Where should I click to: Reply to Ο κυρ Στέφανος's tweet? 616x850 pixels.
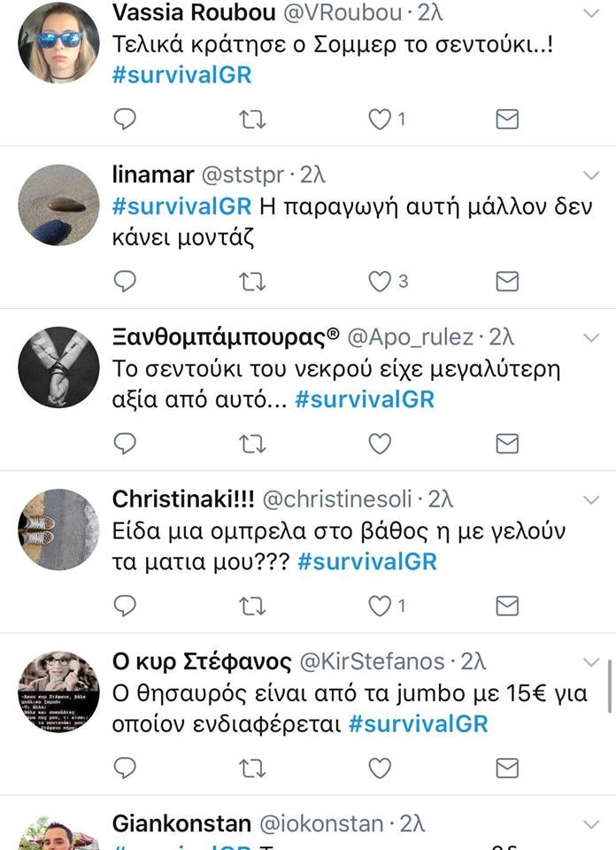coord(125,768)
